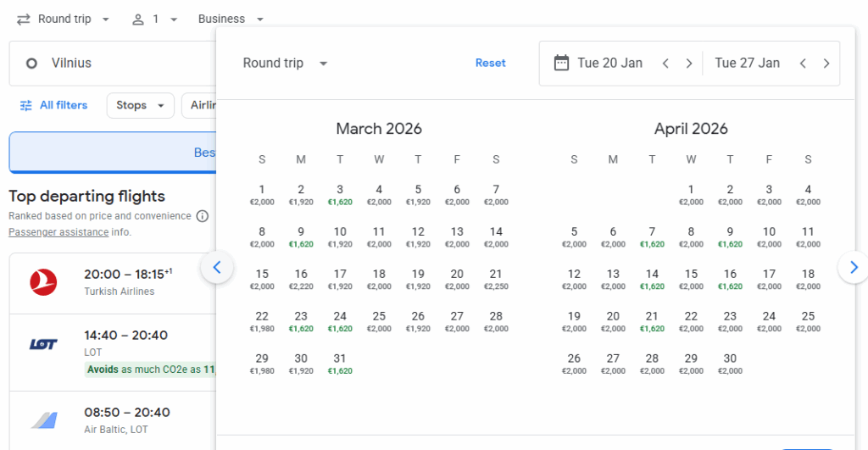Step return date back one day
This screenshot has height=450, width=868.
(803, 63)
